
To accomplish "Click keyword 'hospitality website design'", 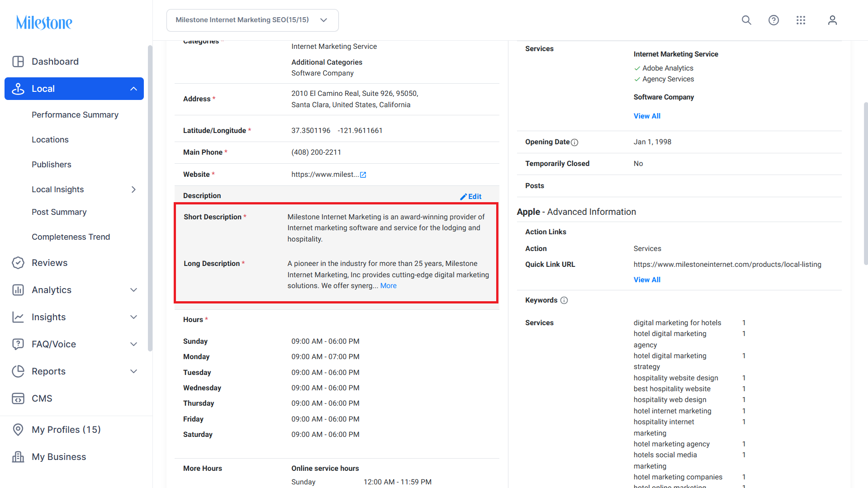I will pyautogui.click(x=676, y=378).
